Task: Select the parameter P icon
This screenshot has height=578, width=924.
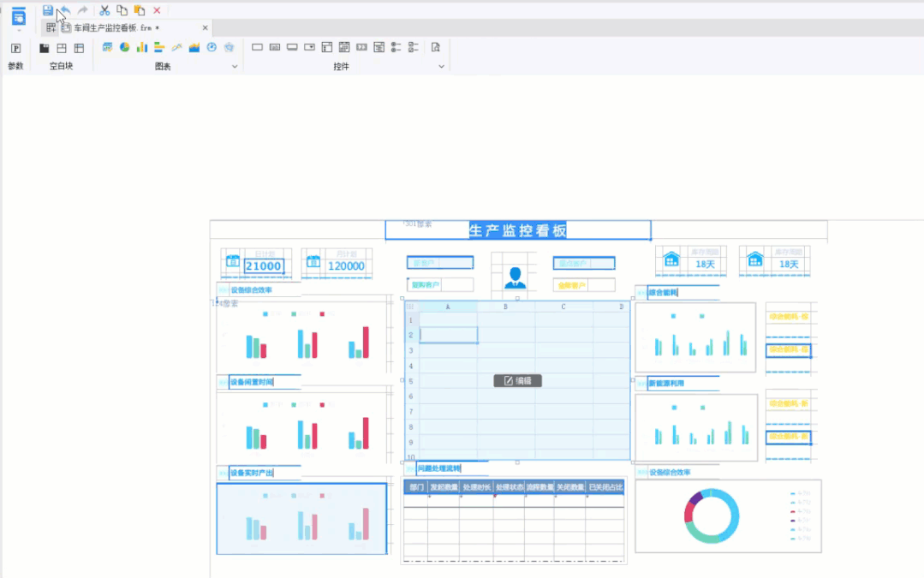Action: point(16,48)
